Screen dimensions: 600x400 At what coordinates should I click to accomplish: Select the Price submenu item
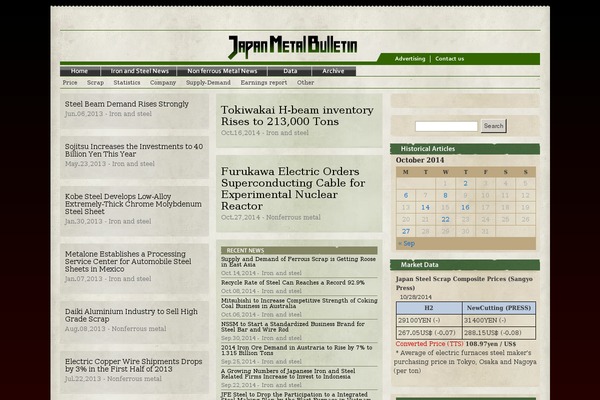[70, 83]
